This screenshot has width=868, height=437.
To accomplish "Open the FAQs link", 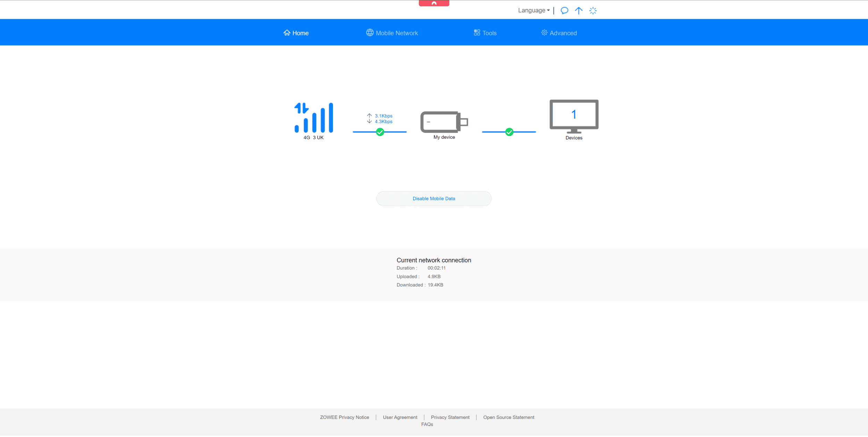I will (427, 425).
